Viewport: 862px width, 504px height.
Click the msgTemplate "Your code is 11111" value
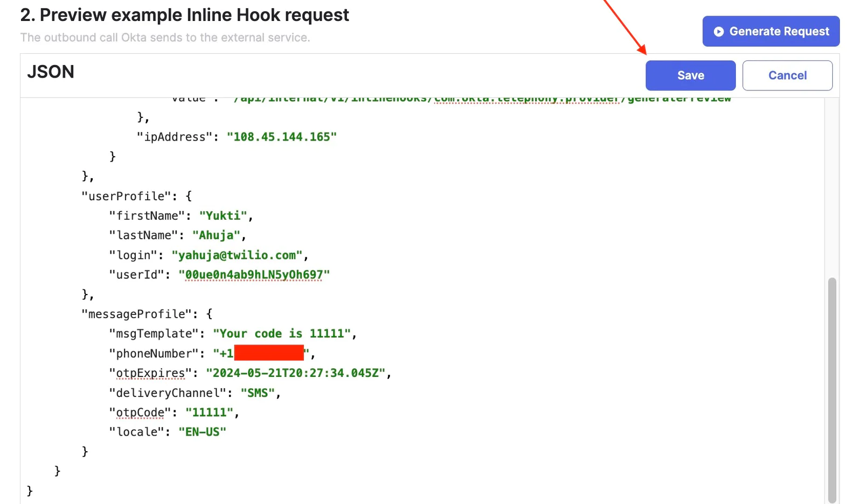coord(282,334)
